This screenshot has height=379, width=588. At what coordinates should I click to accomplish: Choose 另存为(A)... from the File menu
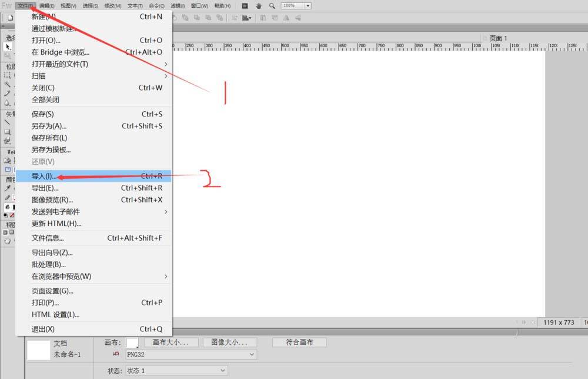49,126
